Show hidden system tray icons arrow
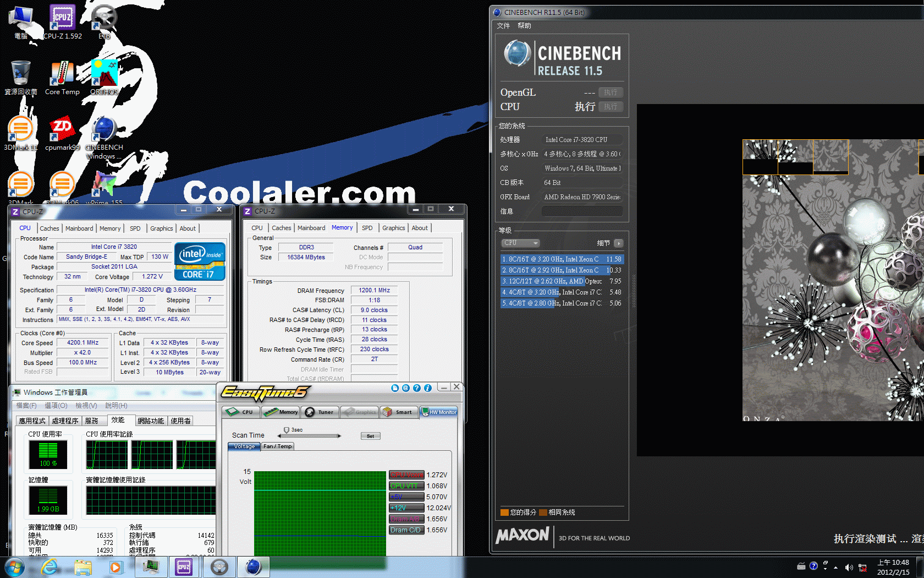The height and width of the screenshot is (578, 924). click(835, 568)
